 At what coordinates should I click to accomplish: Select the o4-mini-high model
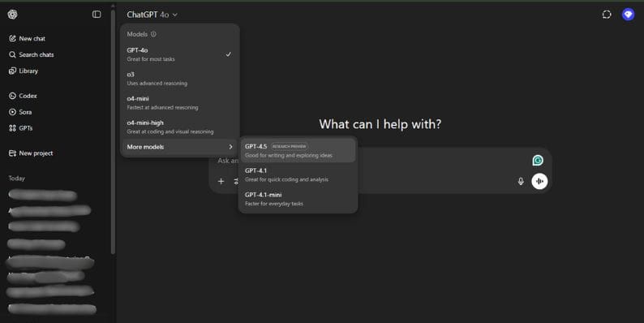point(179,127)
